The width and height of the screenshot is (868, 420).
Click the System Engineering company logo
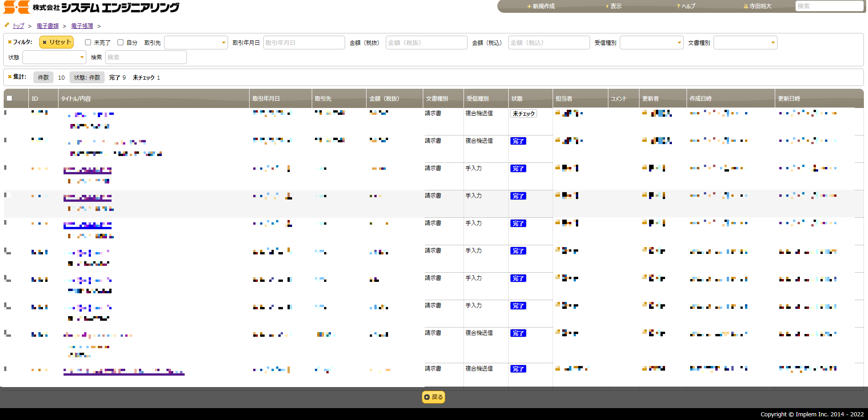[x=91, y=7]
